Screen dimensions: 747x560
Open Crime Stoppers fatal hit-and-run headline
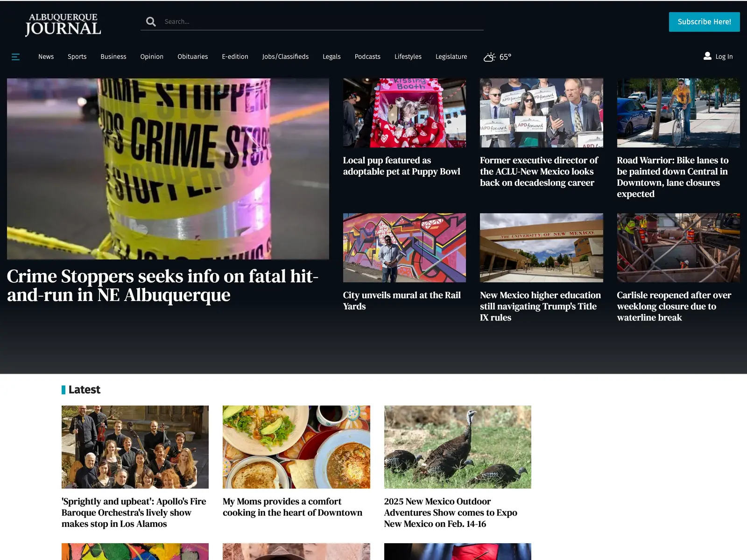[x=162, y=286]
